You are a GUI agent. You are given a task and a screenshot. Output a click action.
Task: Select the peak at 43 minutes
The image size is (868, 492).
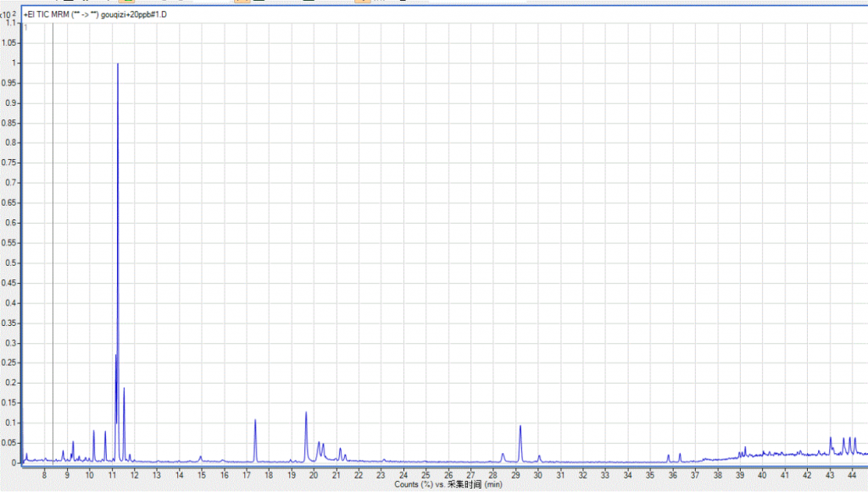(831, 439)
